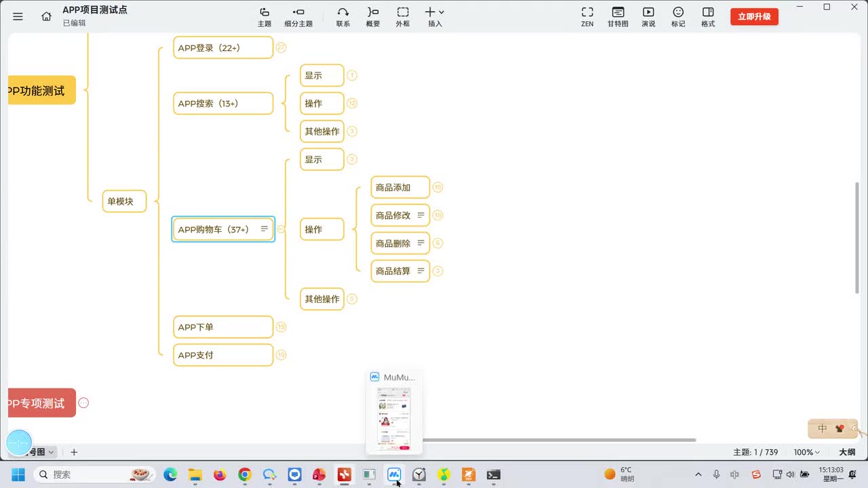Screen dimensions: 868x488
Task: Select the APP下单 topic
Action: pos(223,327)
